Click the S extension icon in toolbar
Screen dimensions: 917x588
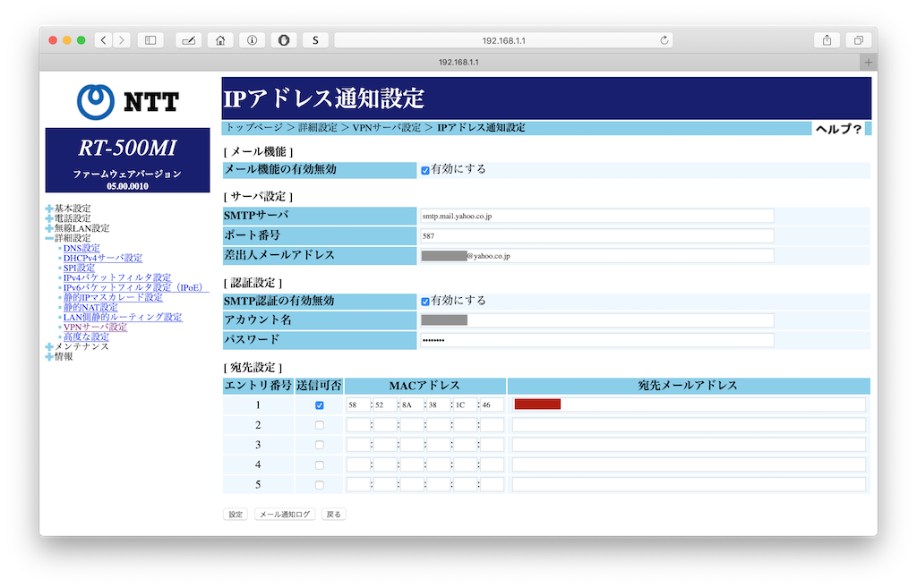(x=315, y=39)
